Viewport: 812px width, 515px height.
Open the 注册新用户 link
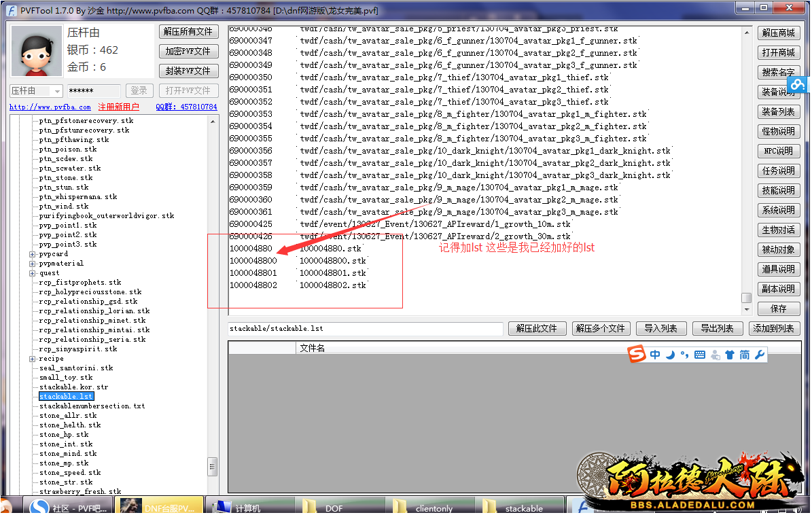click(x=118, y=107)
